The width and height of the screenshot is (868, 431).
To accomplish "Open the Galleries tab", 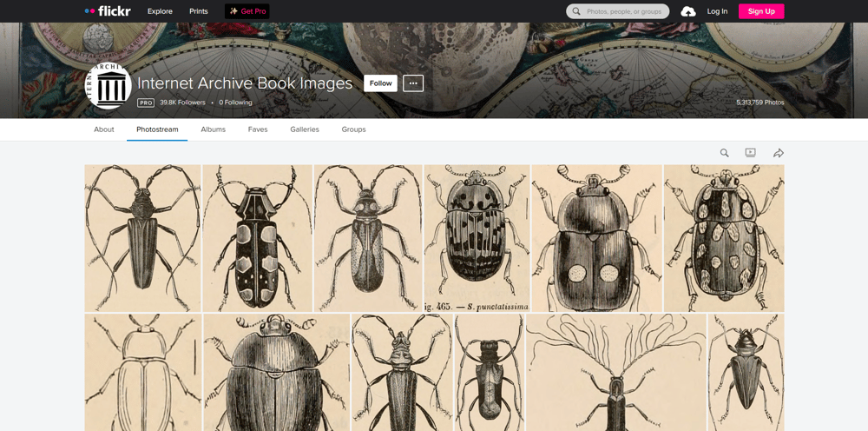I will (305, 129).
